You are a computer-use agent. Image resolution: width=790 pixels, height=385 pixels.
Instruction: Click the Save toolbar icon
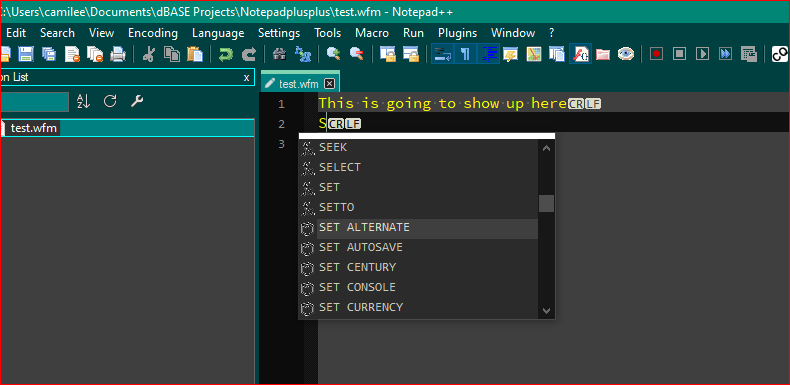(x=26, y=54)
